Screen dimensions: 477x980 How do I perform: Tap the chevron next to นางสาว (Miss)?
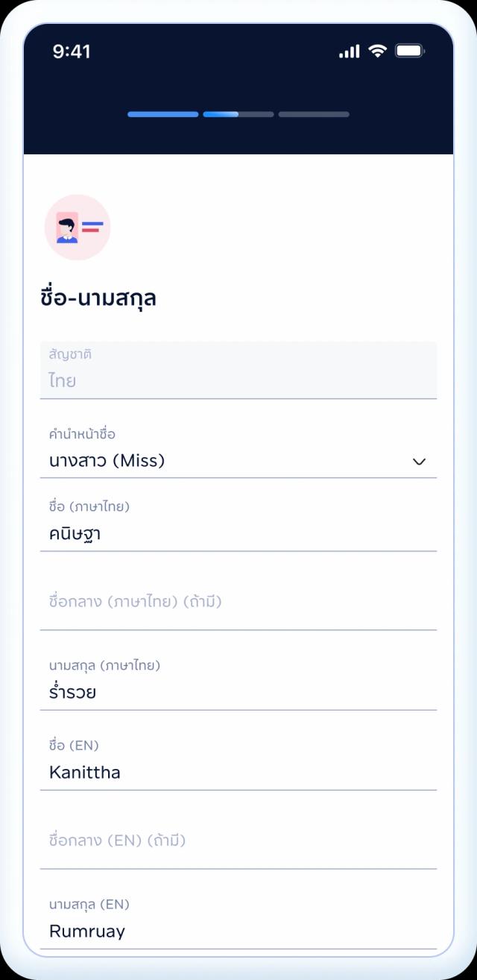(420, 461)
